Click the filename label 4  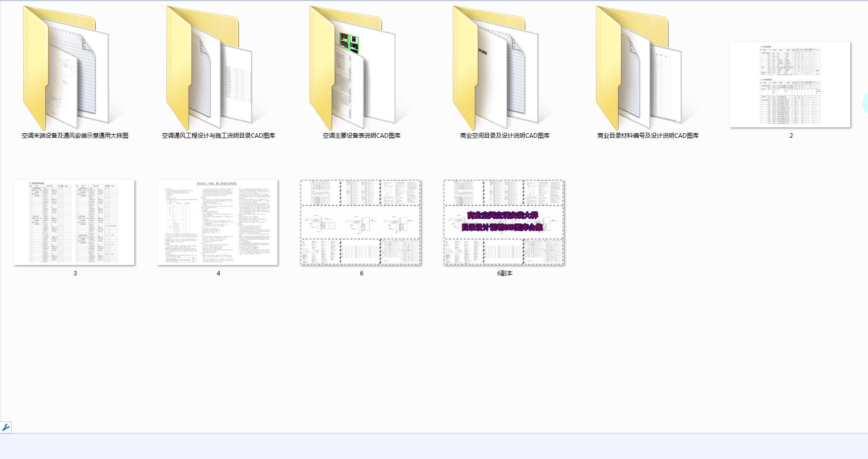coord(218,273)
